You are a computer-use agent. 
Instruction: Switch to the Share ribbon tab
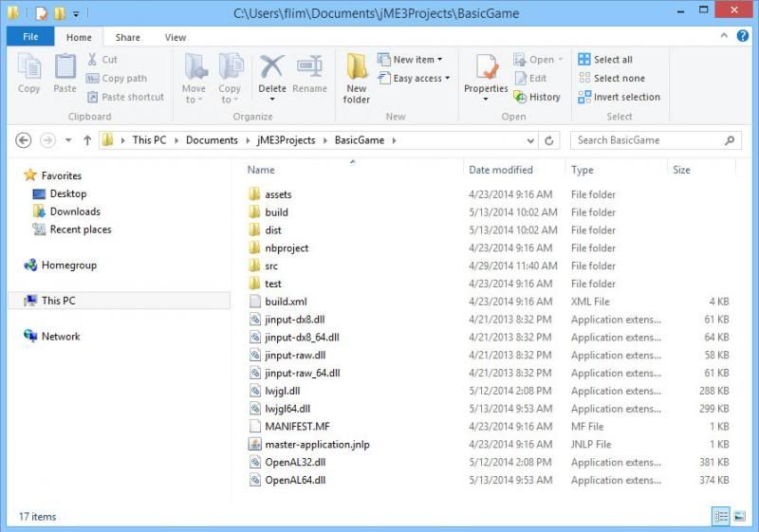[128, 37]
